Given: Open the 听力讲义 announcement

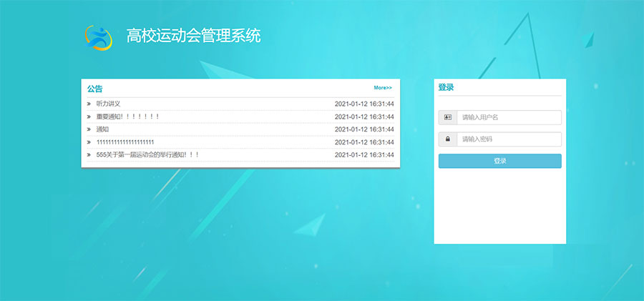Looking at the screenshot, I should click(109, 104).
